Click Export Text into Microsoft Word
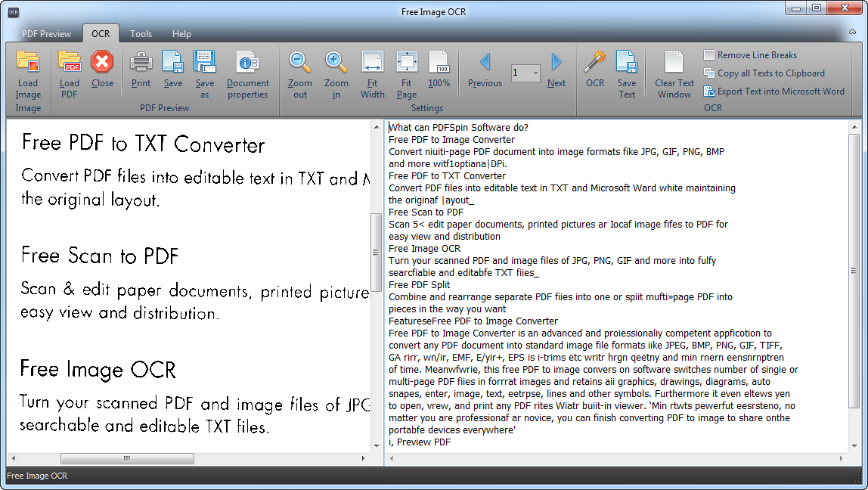 pos(780,91)
